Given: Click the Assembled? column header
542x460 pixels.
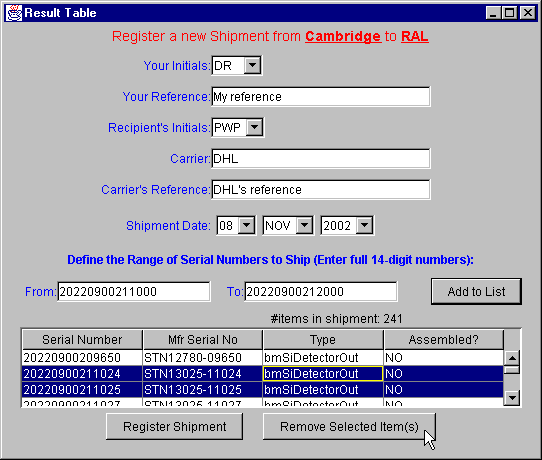Looking at the screenshot, I should pos(443,340).
